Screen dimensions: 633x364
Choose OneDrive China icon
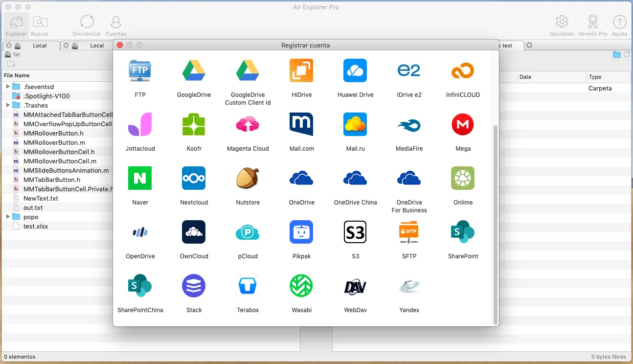pyautogui.click(x=355, y=178)
